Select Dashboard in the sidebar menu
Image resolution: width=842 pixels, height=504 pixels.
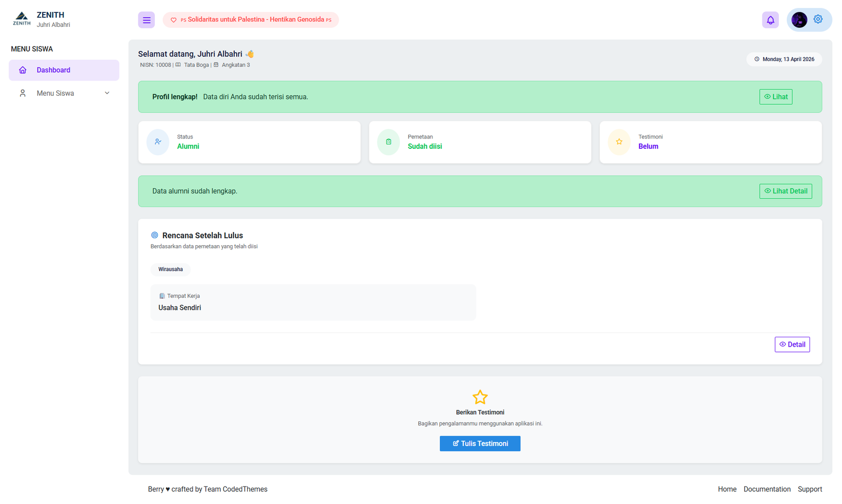pos(64,70)
